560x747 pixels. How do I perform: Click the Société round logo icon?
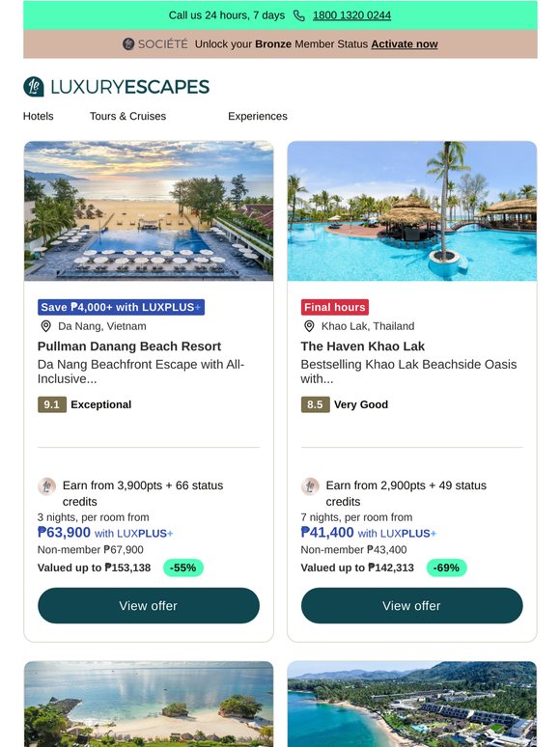coord(128,43)
